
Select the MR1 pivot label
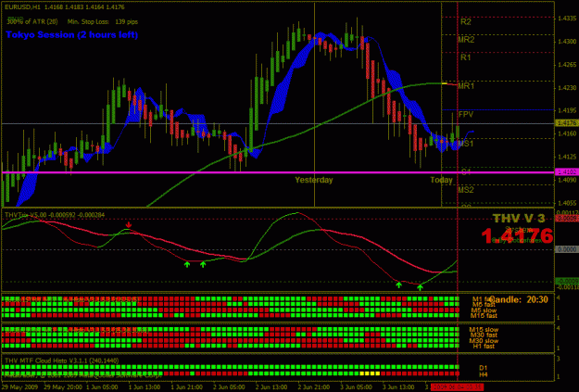466,86
